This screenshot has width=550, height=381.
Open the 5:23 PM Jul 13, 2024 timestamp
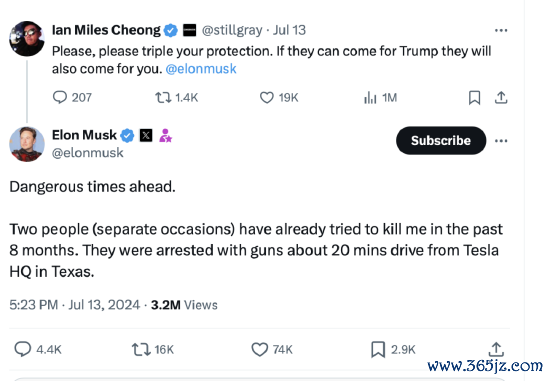[75, 305]
